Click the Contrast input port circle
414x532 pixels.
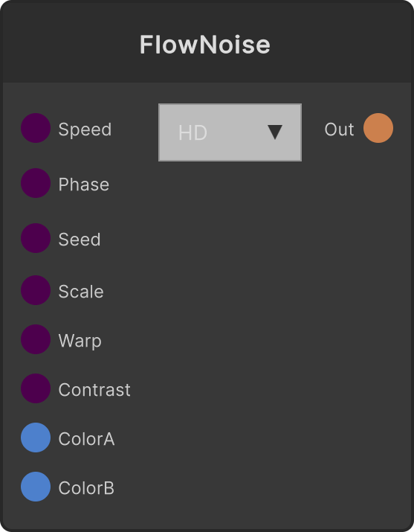[36, 388]
